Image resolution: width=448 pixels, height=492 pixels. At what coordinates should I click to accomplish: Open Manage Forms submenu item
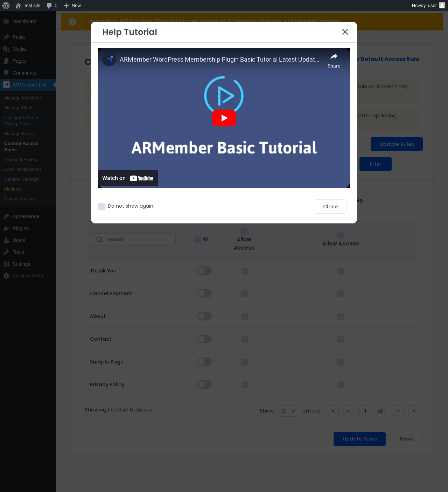coord(20,134)
